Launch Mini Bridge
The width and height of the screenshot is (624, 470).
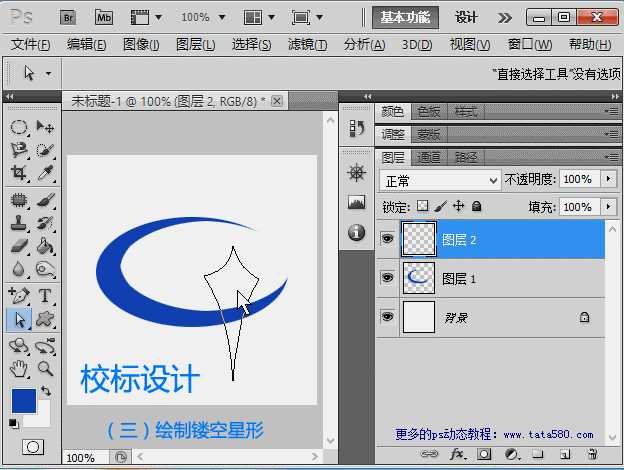104,18
